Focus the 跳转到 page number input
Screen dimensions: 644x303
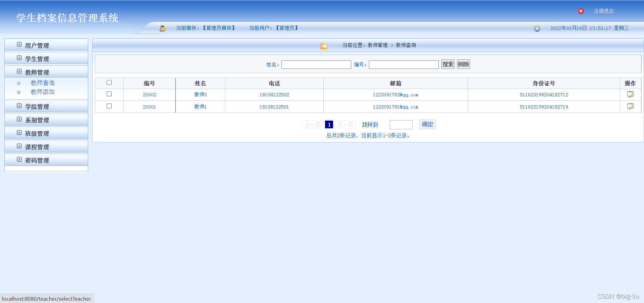[401, 125]
